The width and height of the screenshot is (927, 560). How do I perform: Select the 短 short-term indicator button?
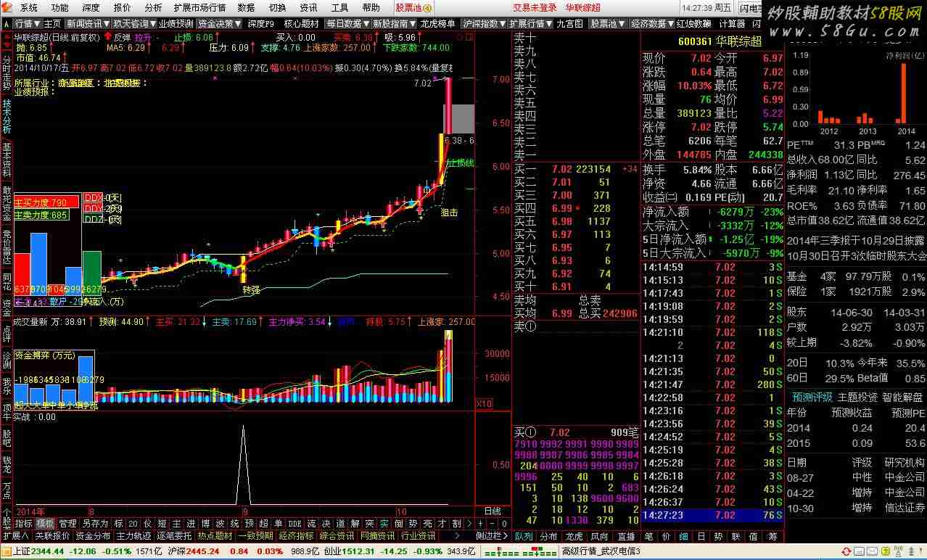click(162, 523)
